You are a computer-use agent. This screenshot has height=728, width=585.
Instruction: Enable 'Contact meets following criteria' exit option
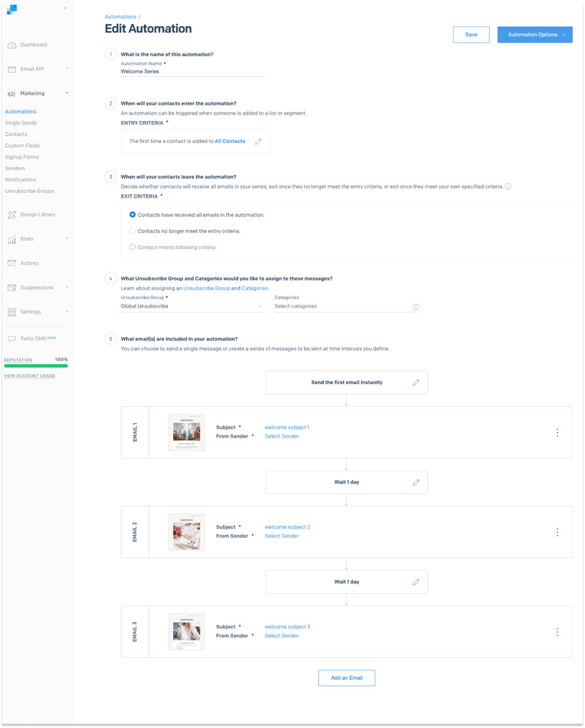(132, 247)
